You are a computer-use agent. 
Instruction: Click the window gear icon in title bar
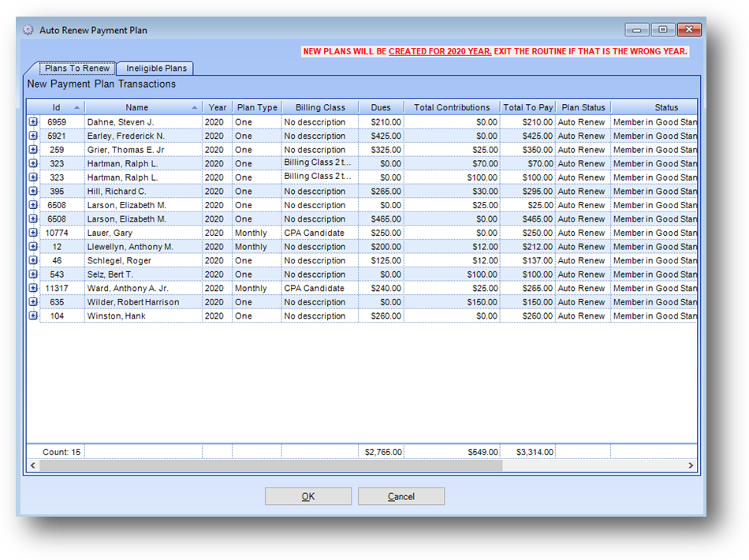coord(28,30)
